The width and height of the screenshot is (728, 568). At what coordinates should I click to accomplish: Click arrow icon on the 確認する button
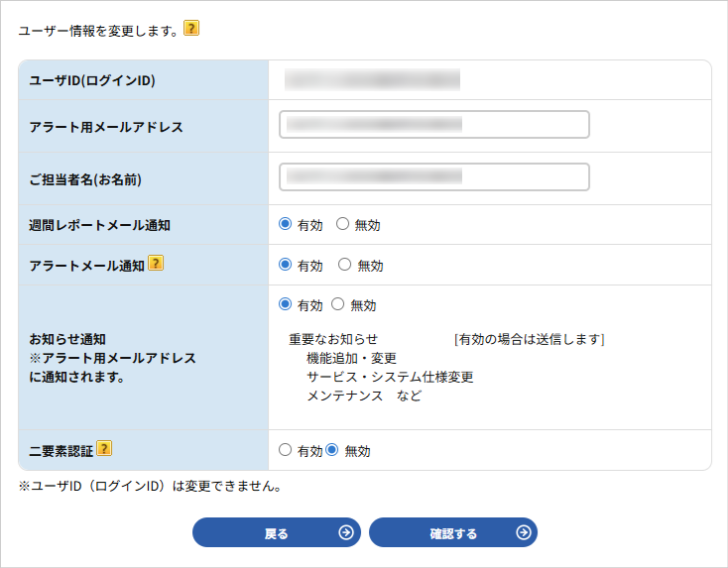[x=523, y=533]
